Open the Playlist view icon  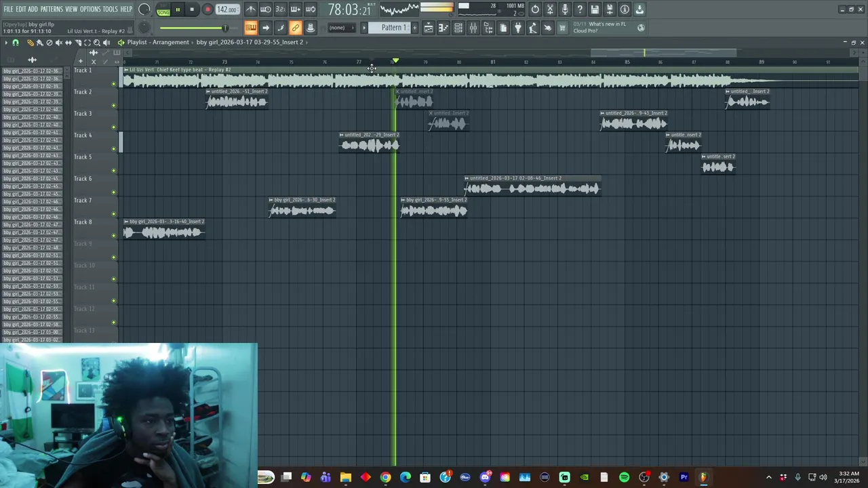point(429,28)
